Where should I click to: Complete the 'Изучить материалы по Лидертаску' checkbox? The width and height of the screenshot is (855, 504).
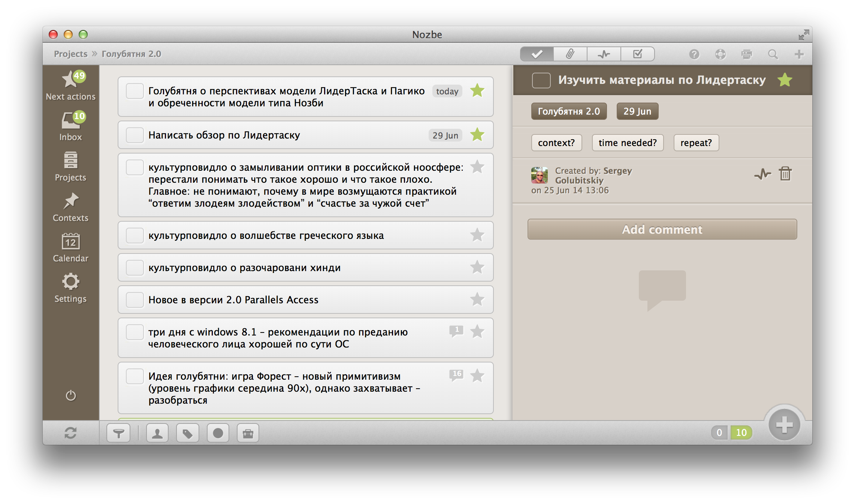coord(541,80)
